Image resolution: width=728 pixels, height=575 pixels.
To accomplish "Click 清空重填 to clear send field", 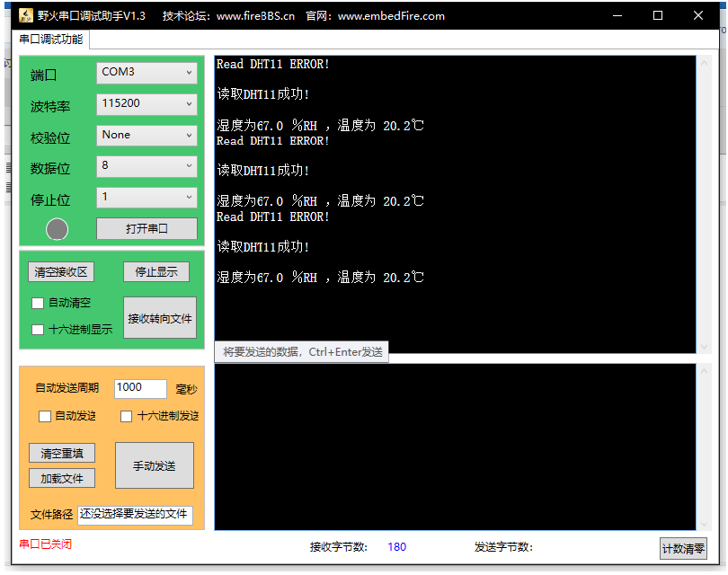I will [61, 453].
